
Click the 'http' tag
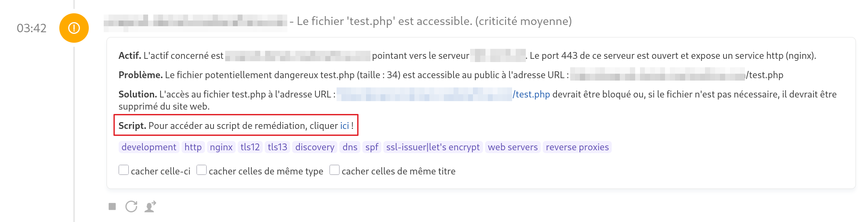click(x=193, y=147)
